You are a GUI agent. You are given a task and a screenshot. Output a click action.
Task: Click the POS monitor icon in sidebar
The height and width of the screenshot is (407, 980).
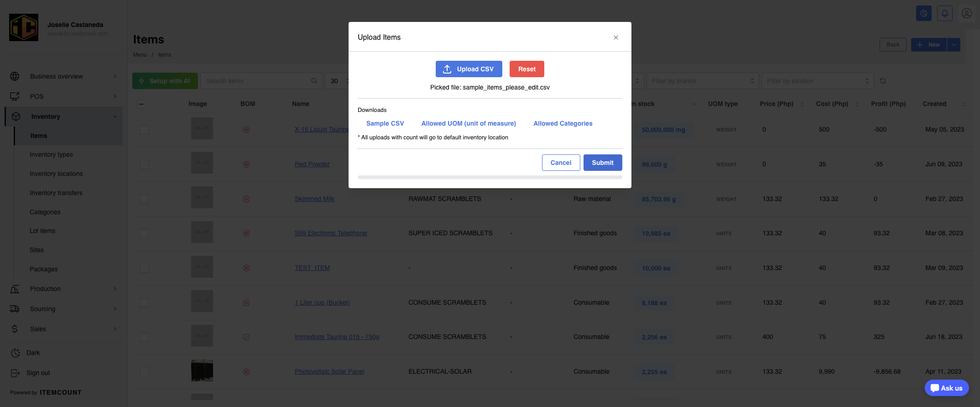pyautogui.click(x=15, y=96)
